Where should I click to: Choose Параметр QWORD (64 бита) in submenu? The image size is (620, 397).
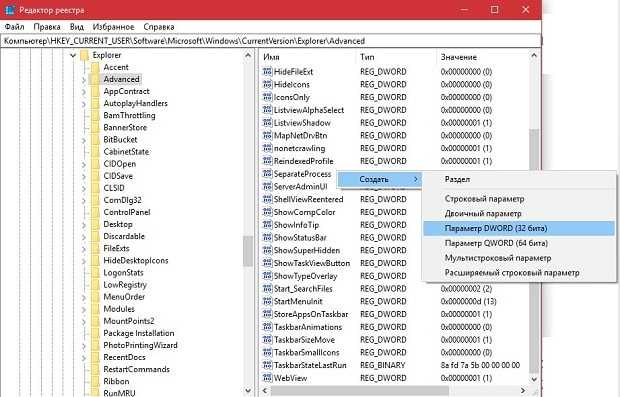click(x=519, y=243)
